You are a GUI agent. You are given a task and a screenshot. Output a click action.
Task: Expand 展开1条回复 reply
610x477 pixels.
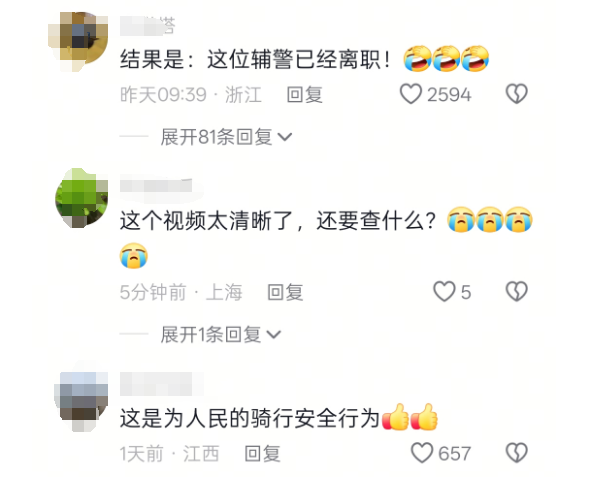point(221,335)
